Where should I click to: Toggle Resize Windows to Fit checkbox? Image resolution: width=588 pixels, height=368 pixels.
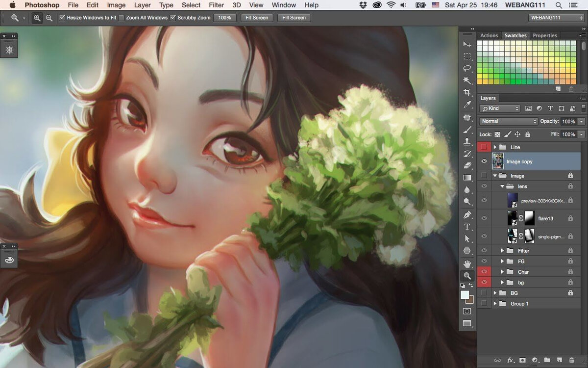coord(62,18)
